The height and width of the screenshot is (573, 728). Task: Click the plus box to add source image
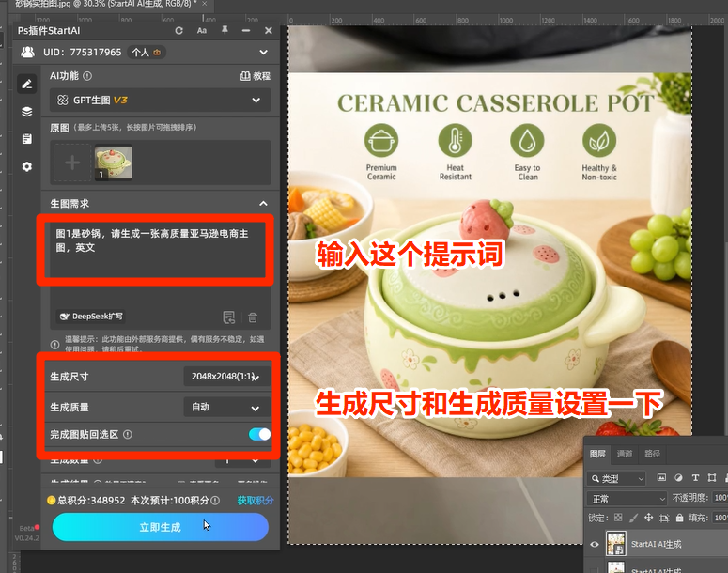tap(72, 163)
